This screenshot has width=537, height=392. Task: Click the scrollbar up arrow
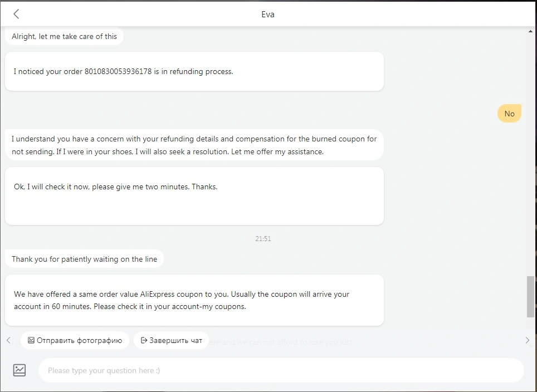click(530, 31)
